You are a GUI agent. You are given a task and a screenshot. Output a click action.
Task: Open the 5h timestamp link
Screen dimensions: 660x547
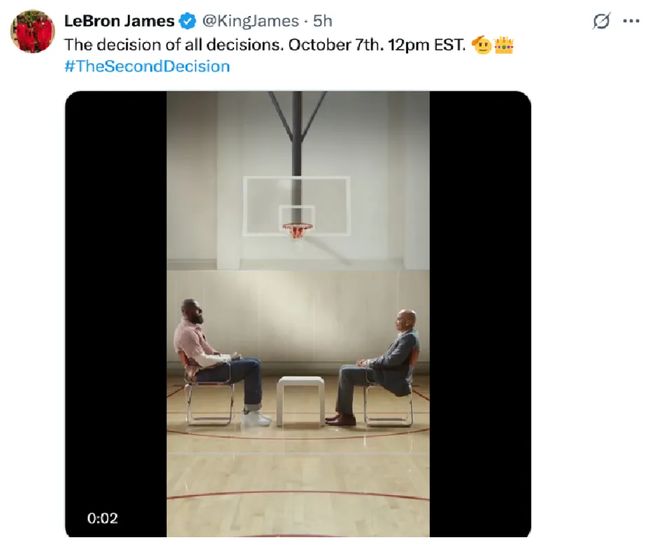pyautogui.click(x=322, y=21)
